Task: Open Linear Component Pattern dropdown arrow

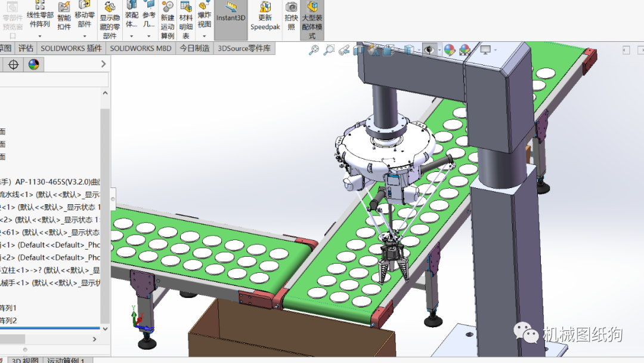Action: tap(40, 36)
